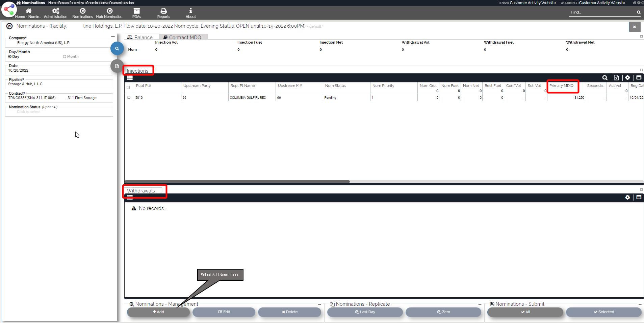Collapse the Nominations - Management panel
The height and width of the screenshot is (323, 644).
point(319,304)
